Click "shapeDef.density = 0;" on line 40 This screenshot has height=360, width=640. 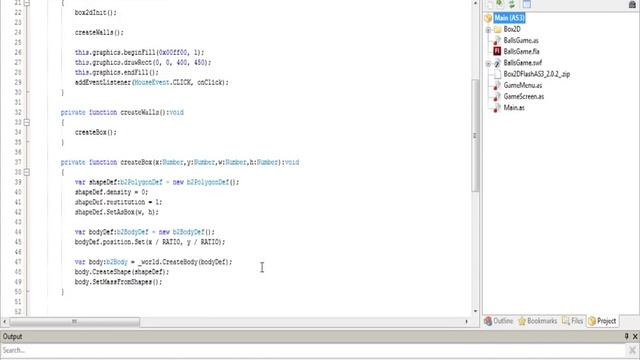111,192
